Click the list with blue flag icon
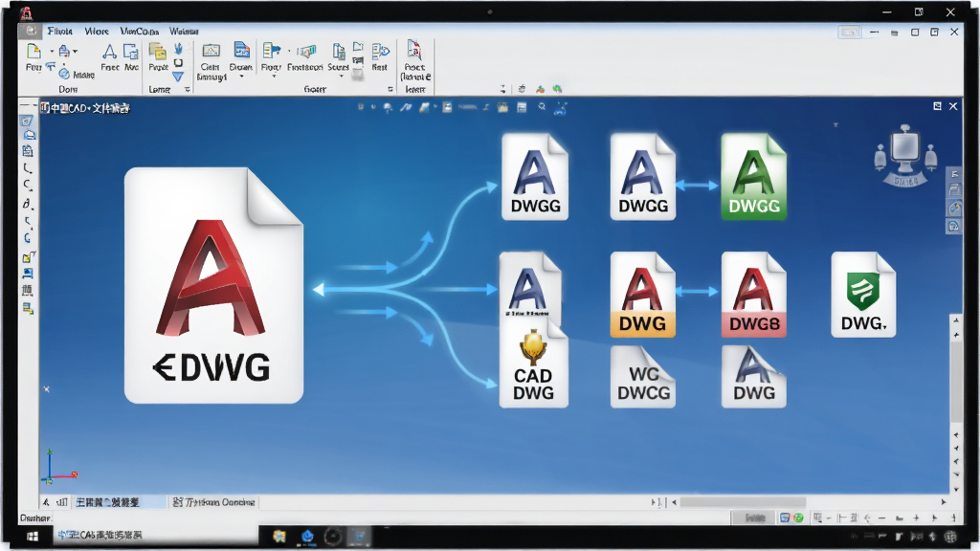980x551 pixels. [271, 51]
